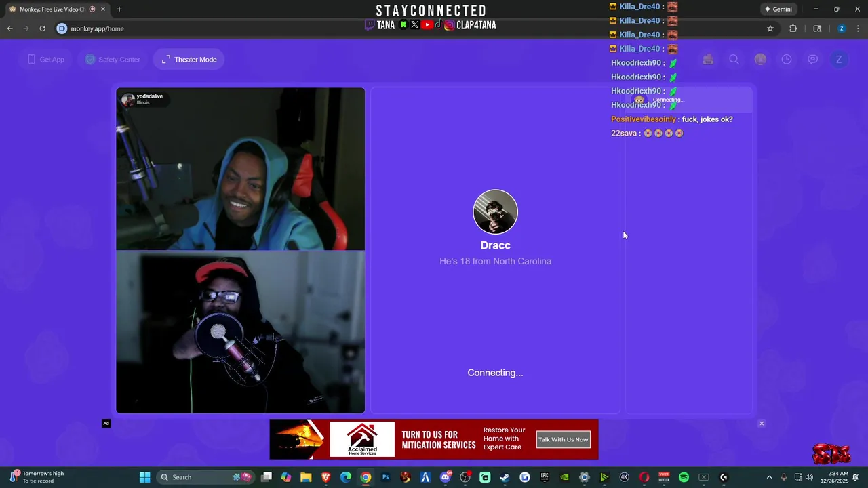Viewport: 868px width, 488px height.
Task: Open the Monkey search magnifier icon
Action: (x=734, y=60)
